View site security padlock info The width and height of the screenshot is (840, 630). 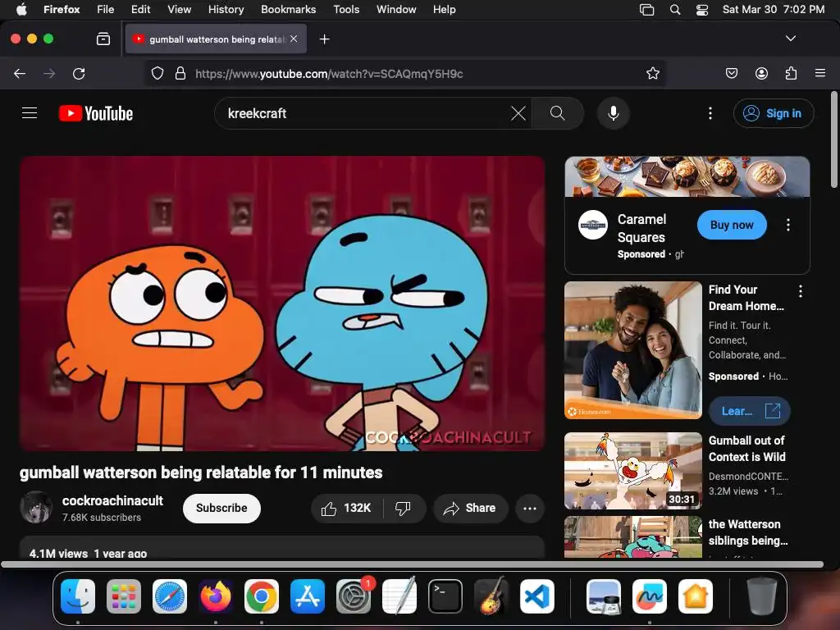(180, 73)
